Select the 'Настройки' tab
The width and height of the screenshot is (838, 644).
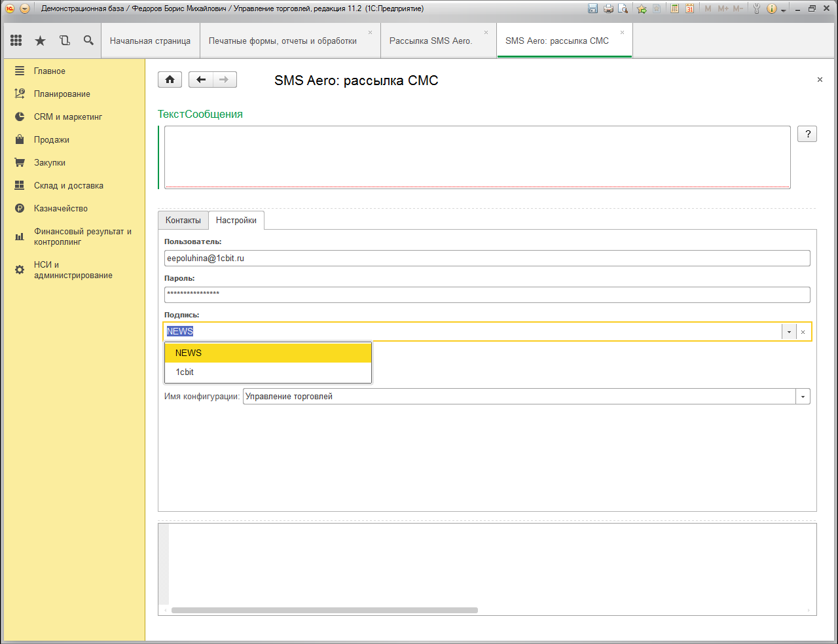(236, 221)
